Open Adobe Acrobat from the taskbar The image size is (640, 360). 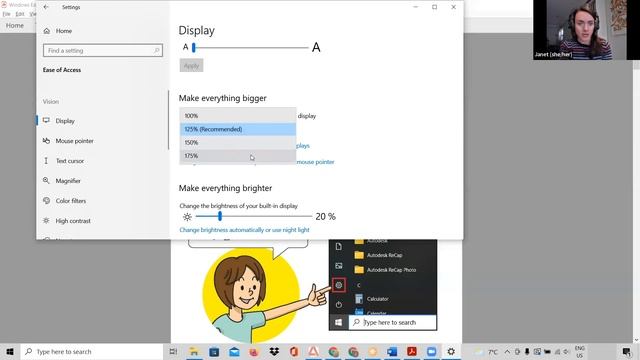(412, 351)
